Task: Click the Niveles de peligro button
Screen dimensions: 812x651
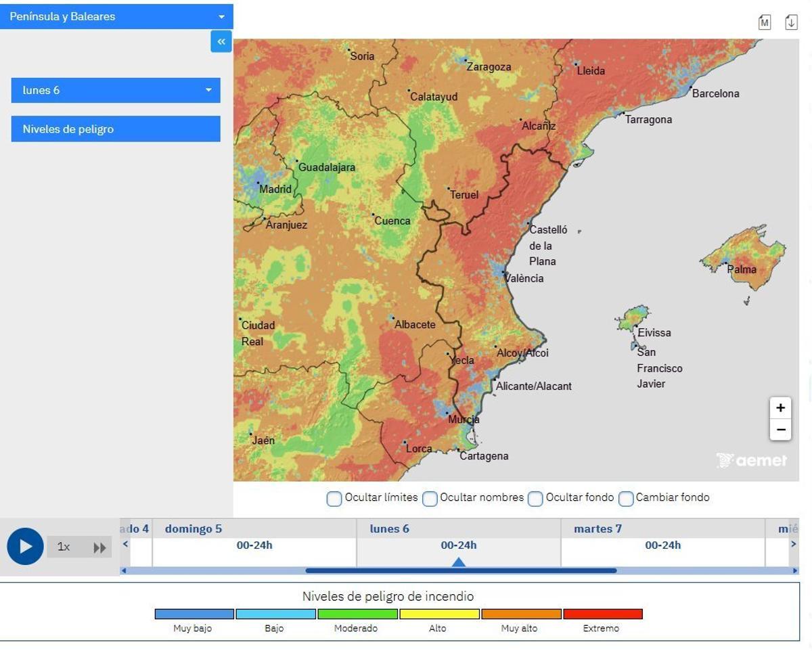Action: 116,129
